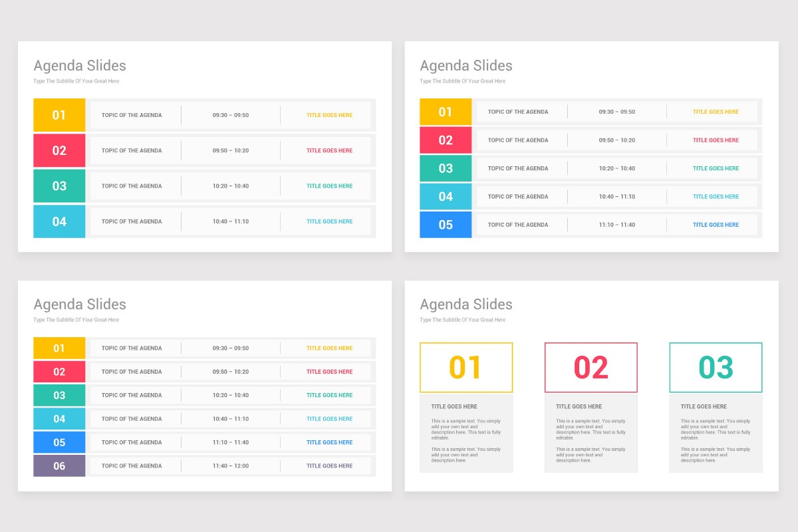Image resolution: width=798 pixels, height=532 pixels.
Task: Select the purple TITLE GOES HERE text
Action: 329,465
